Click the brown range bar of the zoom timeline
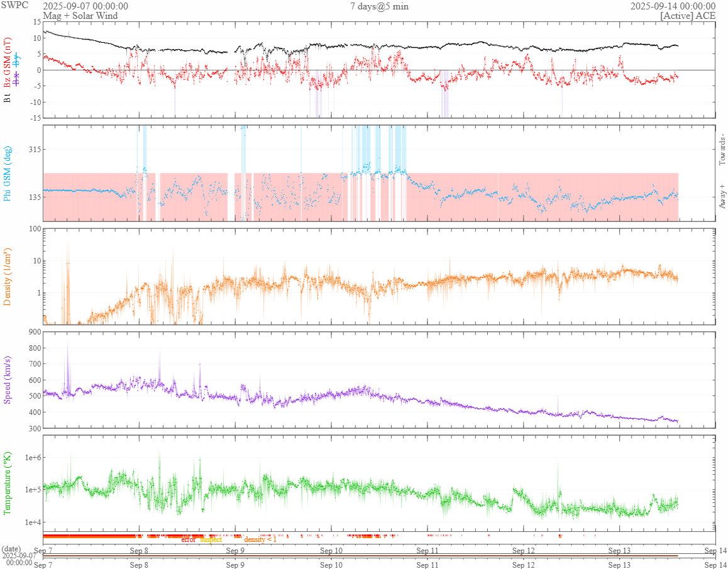Screen dimensions: 728x569 [x=360, y=556]
